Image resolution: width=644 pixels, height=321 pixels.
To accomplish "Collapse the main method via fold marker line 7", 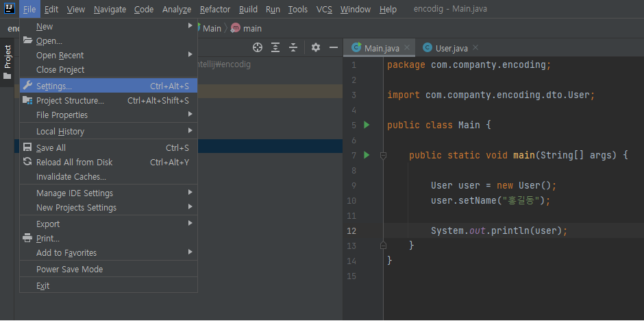I will click(x=383, y=156).
